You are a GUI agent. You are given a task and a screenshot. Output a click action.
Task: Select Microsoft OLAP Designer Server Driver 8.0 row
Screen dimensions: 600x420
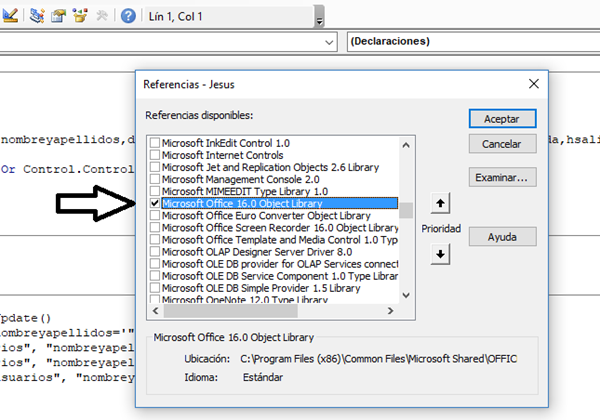(x=257, y=252)
